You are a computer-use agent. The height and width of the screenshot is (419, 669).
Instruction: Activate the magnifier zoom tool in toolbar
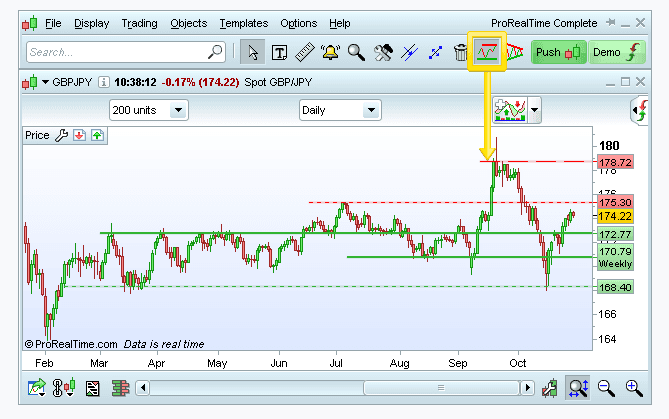pyautogui.click(x=357, y=52)
